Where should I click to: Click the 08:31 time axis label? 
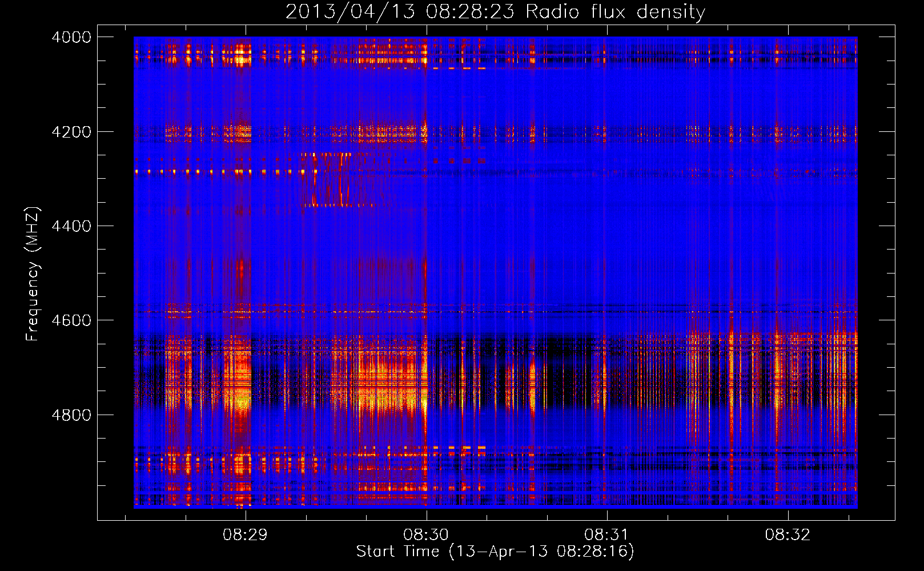coord(606,535)
